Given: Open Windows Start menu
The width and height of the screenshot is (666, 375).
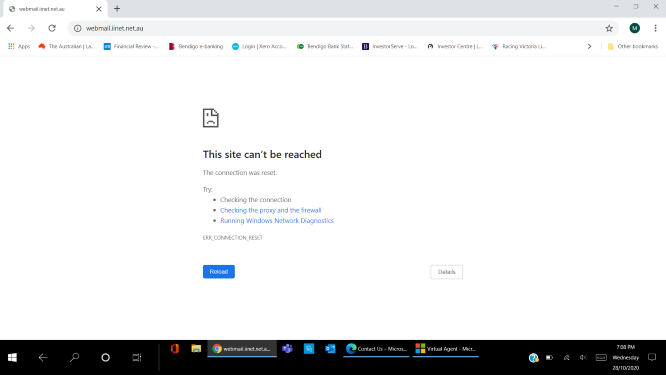Looking at the screenshot, I should click(x=12, y=358).
